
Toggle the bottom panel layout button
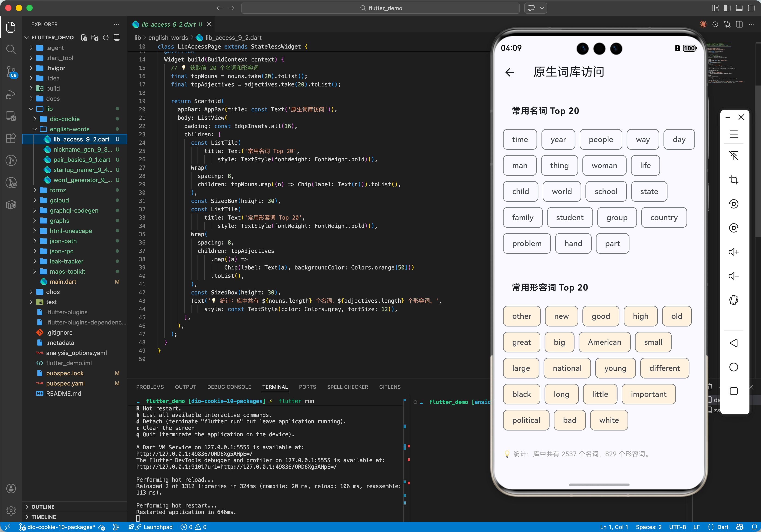[x=739, y=8]
